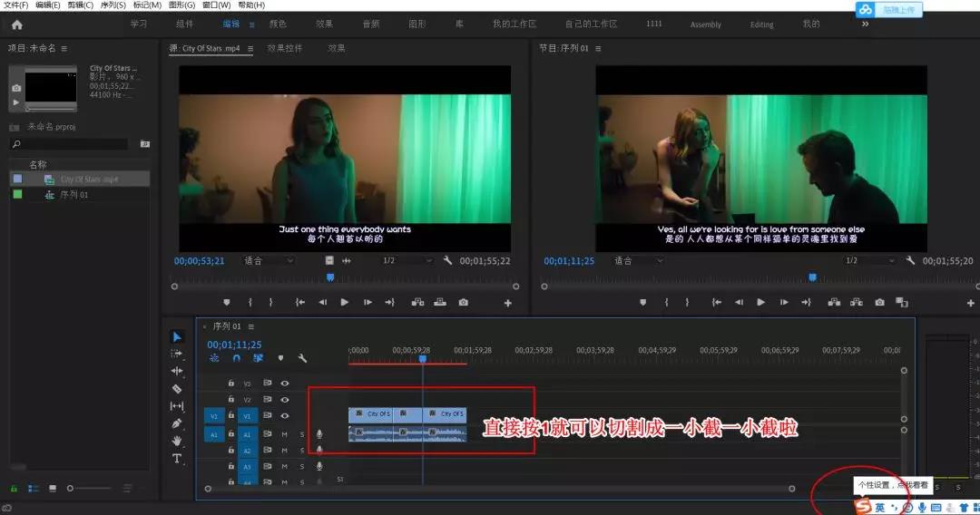
Task: Switch to 颜色 workspace tab
Action: (278, 24)
